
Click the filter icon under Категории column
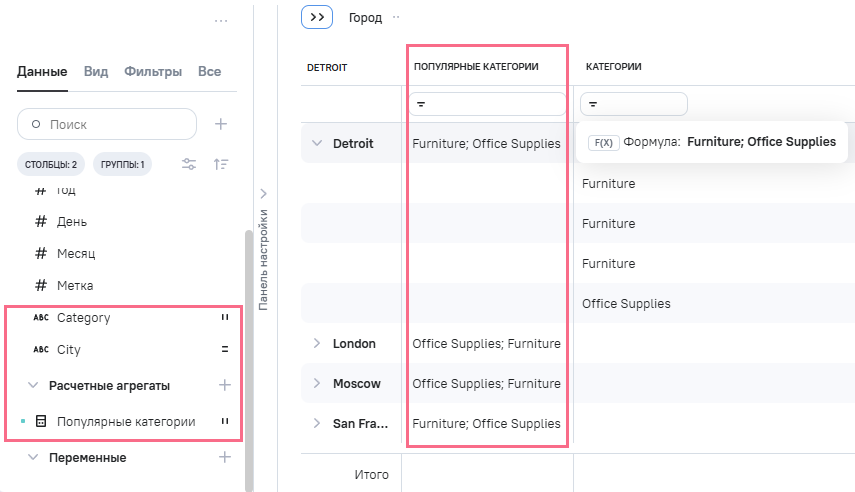click(593, 104)
